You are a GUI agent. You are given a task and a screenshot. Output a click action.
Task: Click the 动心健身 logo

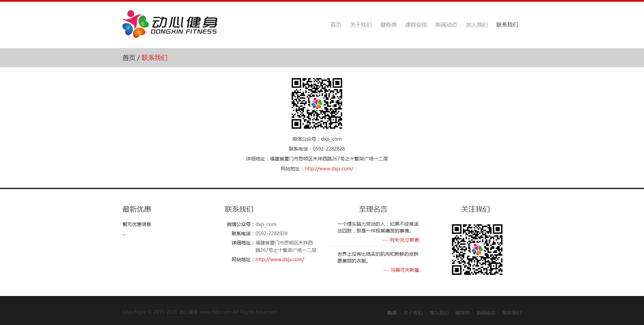pos(169,24)
